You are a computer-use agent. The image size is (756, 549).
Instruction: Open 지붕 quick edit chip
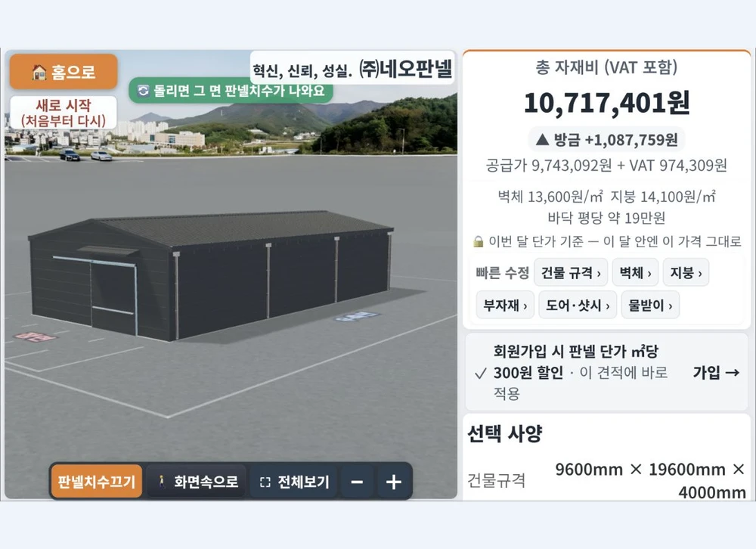pyautogui.click(x=686, y=272)
